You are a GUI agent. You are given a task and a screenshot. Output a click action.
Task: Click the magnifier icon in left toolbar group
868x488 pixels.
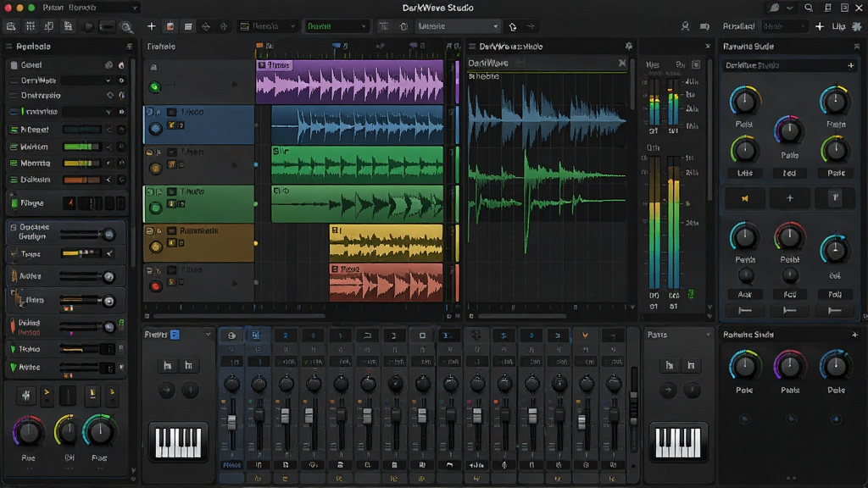pyautogui.click(x=127, y=26)
